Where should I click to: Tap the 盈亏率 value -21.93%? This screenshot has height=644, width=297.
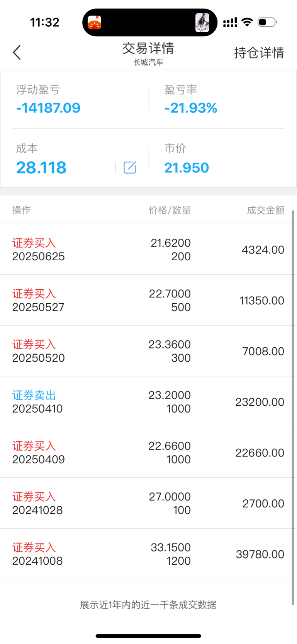(x=191, y=108)
